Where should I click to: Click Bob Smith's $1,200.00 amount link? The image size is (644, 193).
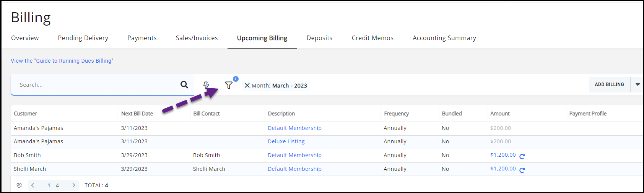[x=503, y=155]
